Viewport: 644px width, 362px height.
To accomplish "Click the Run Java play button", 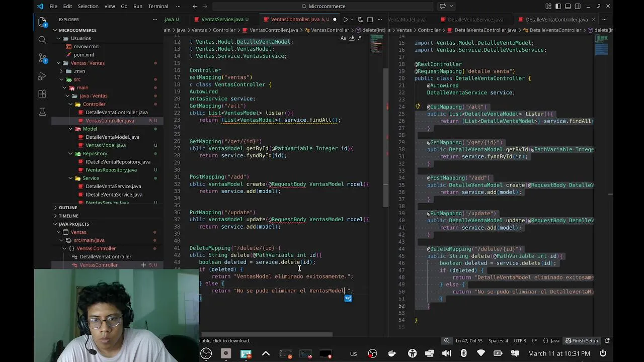I will pos(345,20).
